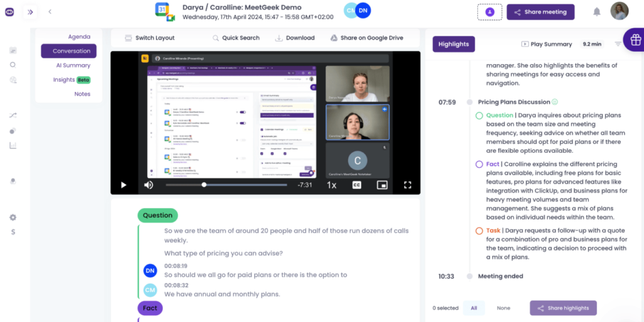Choose All selection option
Image resolution: width=644 pixels, height=322 pixels.
pyautogui.click(x=474, y=308)
